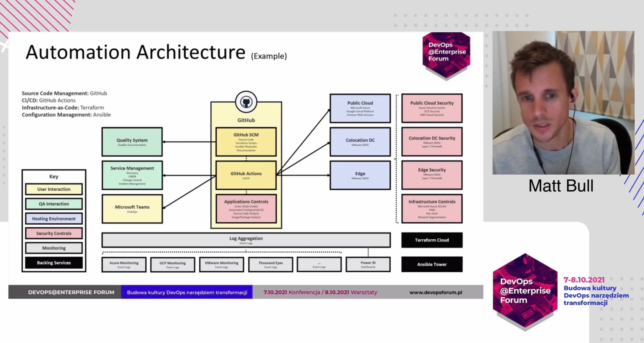Click the 'Public Cloud Security' box
This screenshot has height=343, width=644.
tap(432, 108)
